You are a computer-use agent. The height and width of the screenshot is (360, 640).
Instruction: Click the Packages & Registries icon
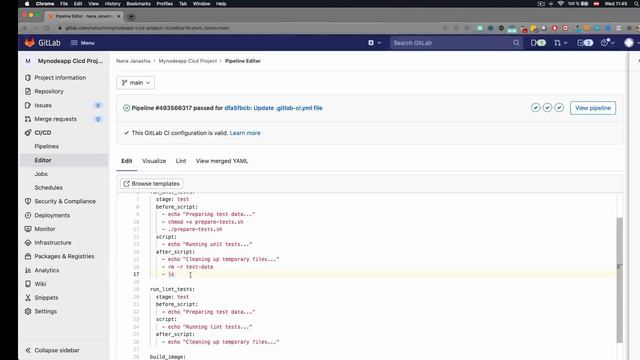click(28, 256)
